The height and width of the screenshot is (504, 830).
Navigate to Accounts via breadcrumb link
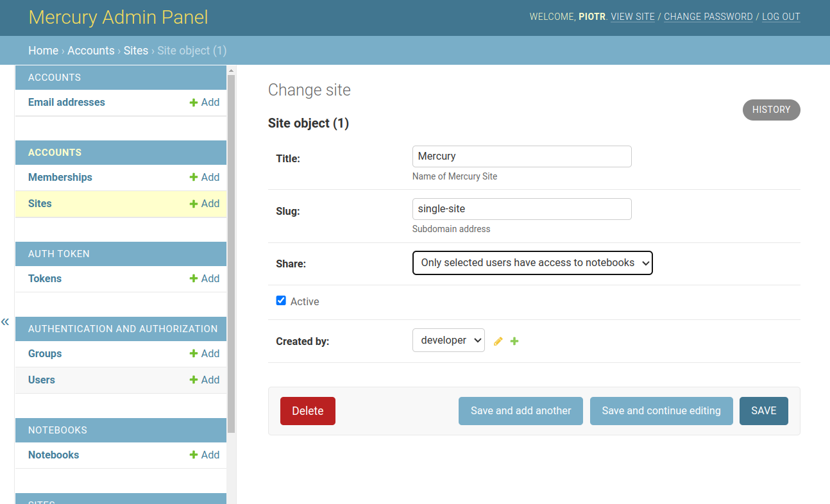click(x=91, y=50)
